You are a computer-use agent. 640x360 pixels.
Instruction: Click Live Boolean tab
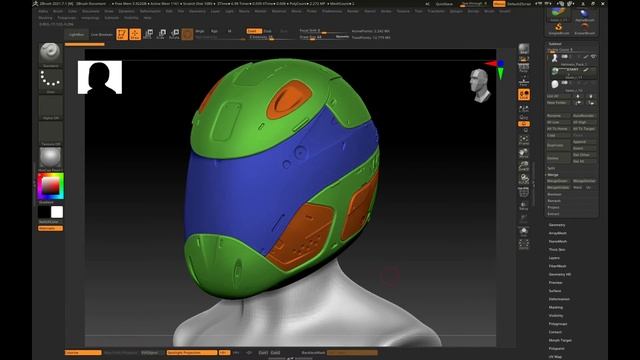click(102, 35)
